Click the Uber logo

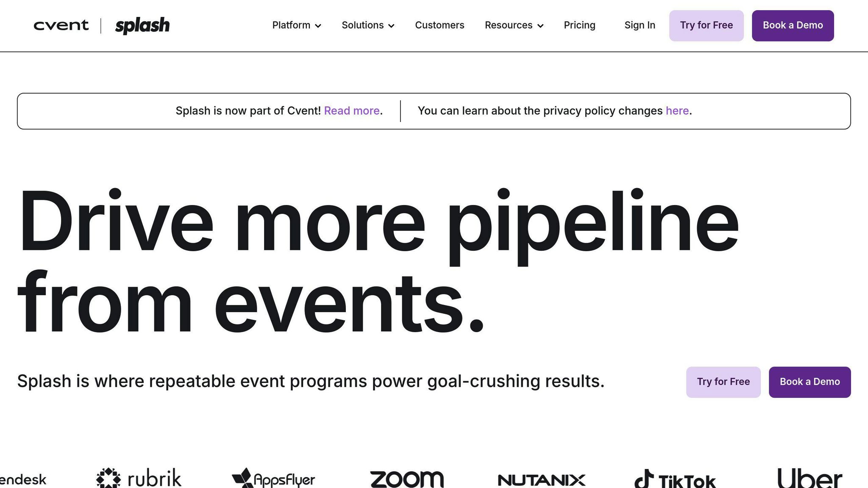[810, 479]
